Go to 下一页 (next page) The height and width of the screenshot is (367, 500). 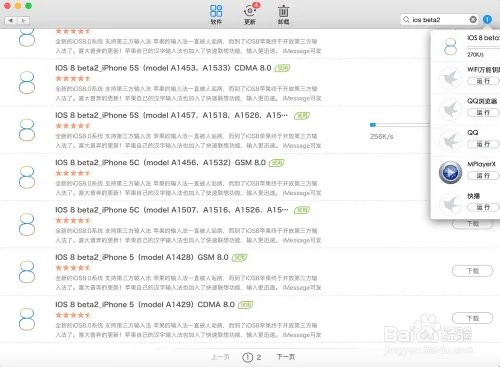pos(286,357)
